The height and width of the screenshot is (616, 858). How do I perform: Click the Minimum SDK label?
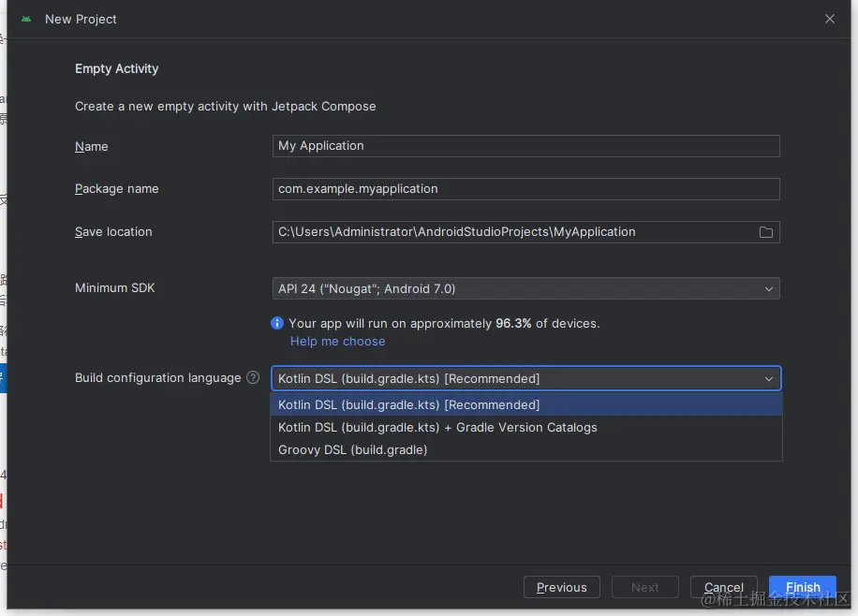click(x=115, y=288)
